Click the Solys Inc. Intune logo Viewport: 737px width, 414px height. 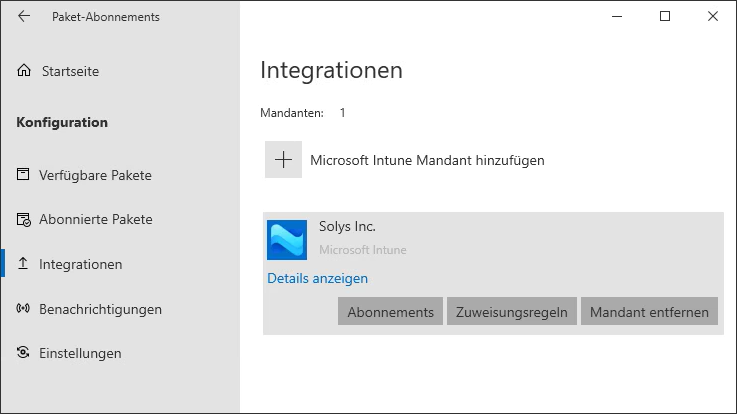pyautogui.click(x=287, y=240)
